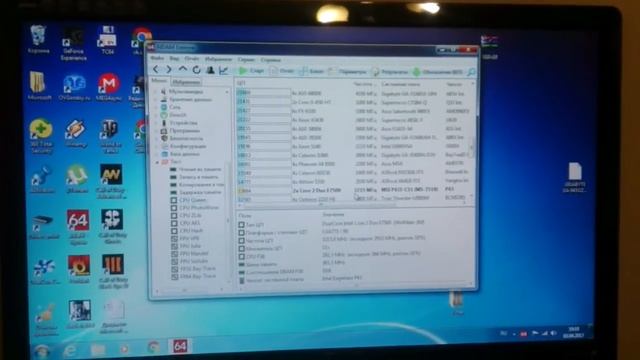Open the Файл menu
Screen dimensions: 640x360
click(157, 58)
